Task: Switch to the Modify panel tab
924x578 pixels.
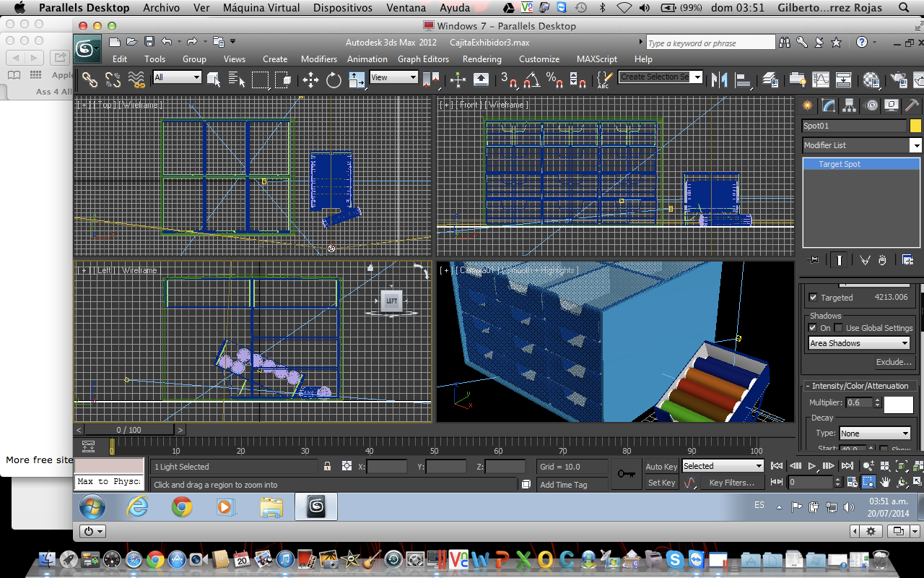Action: (x=829, y=105)
